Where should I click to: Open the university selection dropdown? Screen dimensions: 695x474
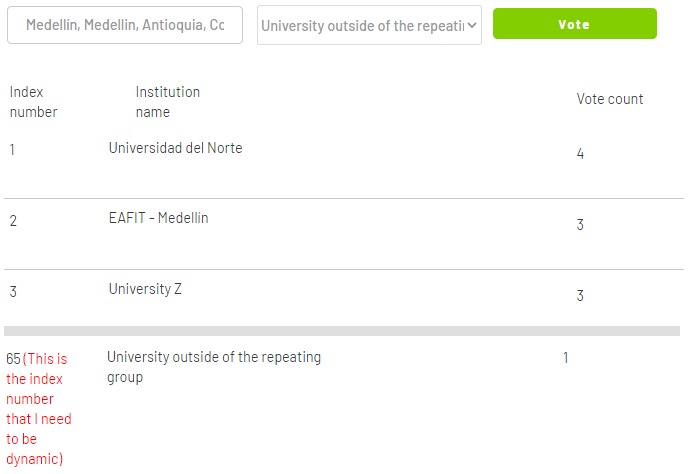tap(369, 26)
